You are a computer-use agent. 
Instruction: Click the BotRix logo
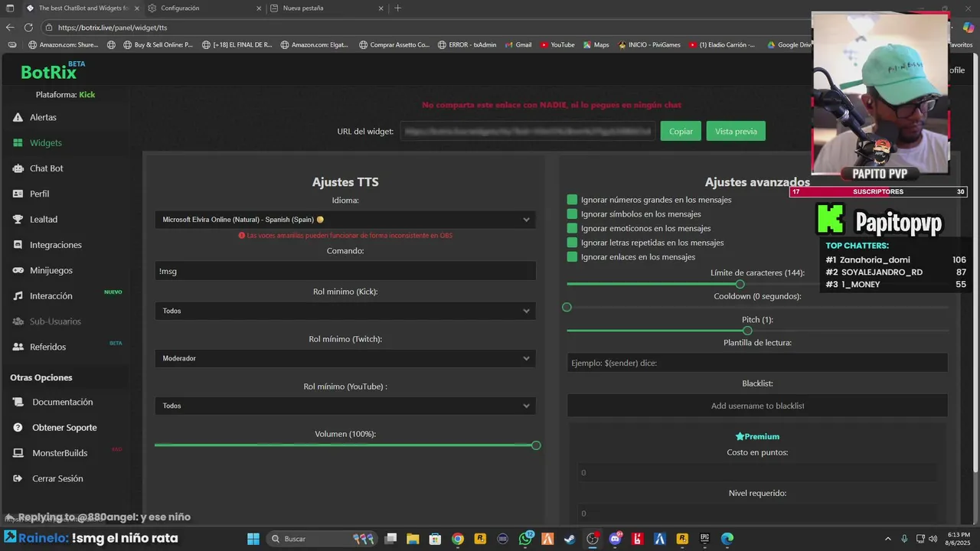49,73
